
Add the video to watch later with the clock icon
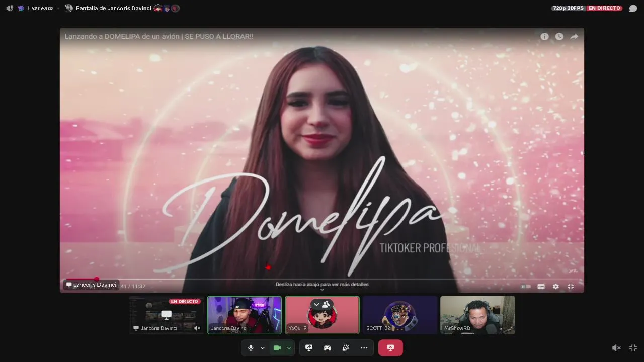pyautogui.click(x=559, y=36)
